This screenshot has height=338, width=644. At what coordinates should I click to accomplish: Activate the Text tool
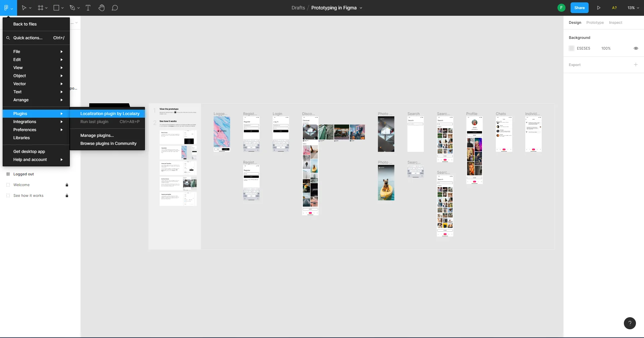[88, 8]
